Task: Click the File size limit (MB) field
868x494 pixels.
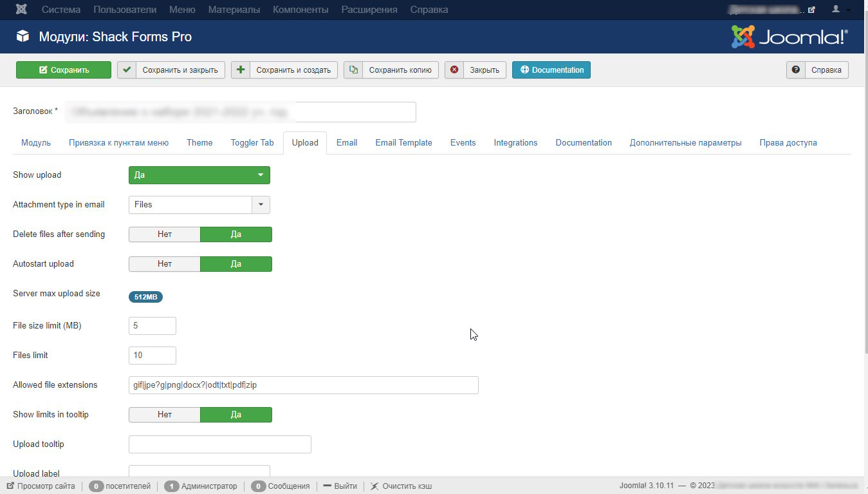Action: 152,326
